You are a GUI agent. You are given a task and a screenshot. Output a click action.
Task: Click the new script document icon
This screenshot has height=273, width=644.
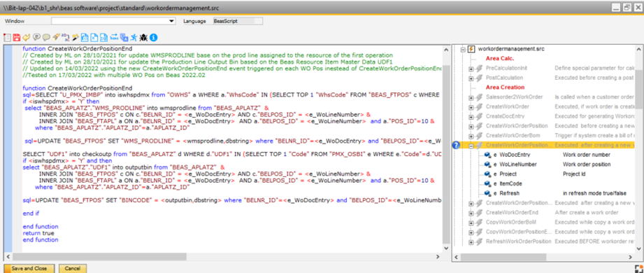point(7,38)
